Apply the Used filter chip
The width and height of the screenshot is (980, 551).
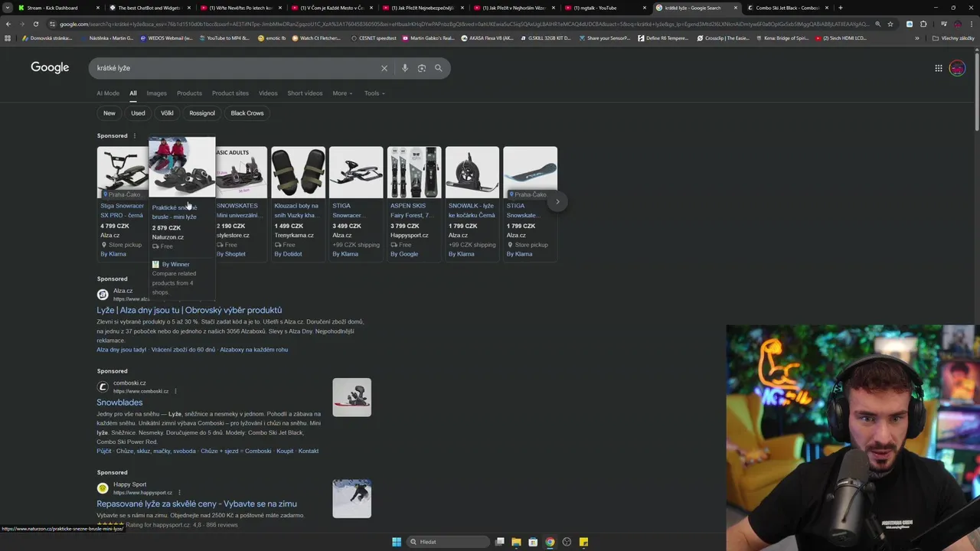[x=138, y=113]
